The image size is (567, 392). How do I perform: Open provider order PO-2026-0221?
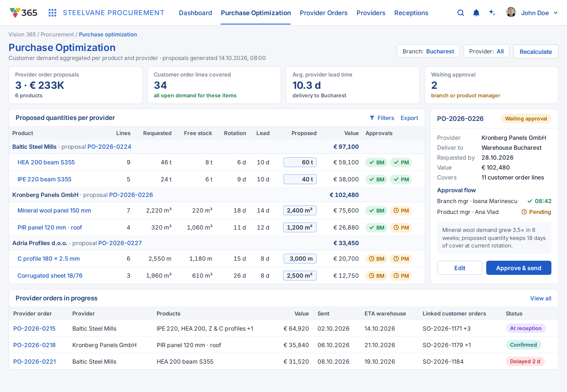pos(35,362)
